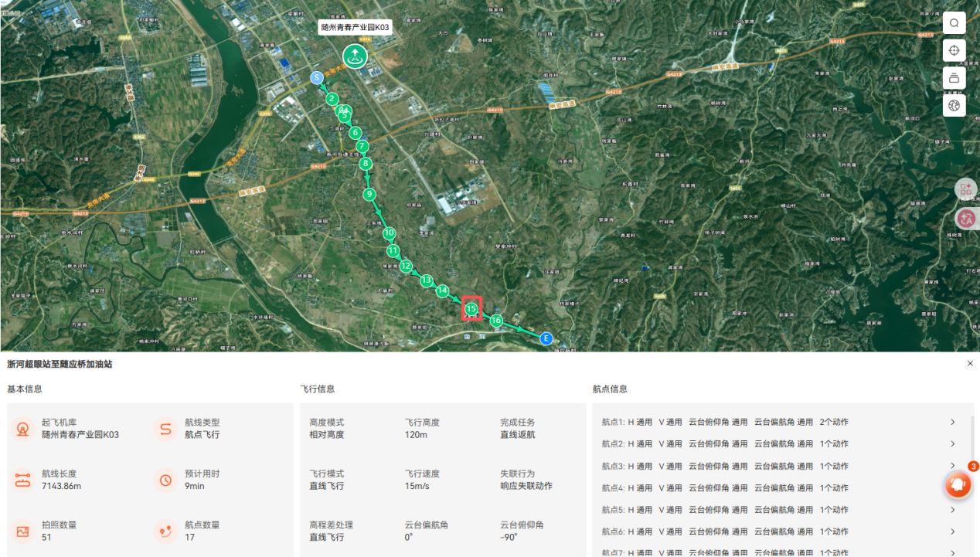Click the 随州青春产业园K03 map label
Image resolution: width=980 pixels, height=557 pixels.
pyautogui.click(x=356, y=27)
